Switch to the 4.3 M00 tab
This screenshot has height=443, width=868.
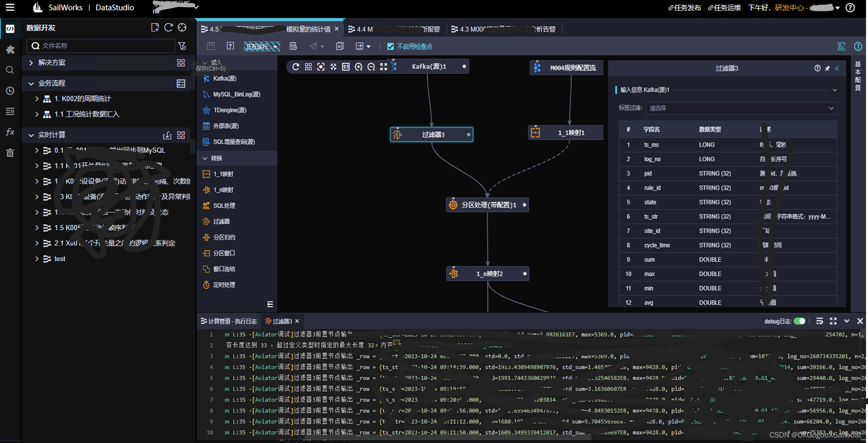pyautogui.click(x=503, y=29)
